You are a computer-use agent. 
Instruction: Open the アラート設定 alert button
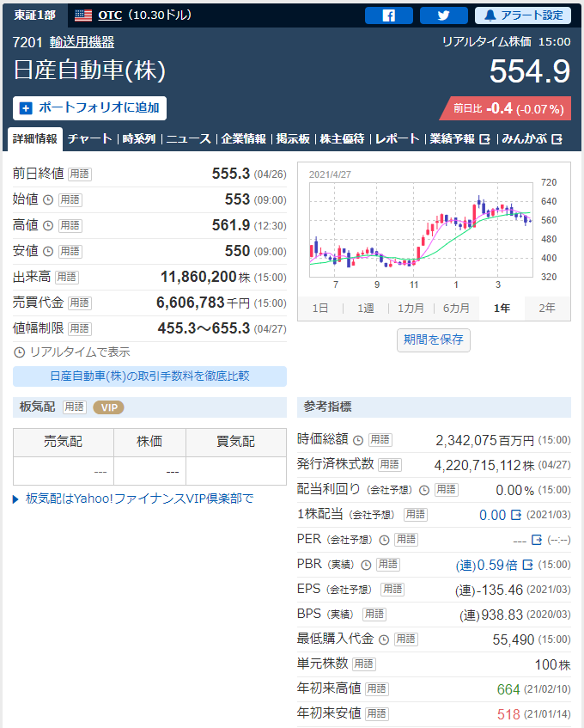[x=523, y=15]
